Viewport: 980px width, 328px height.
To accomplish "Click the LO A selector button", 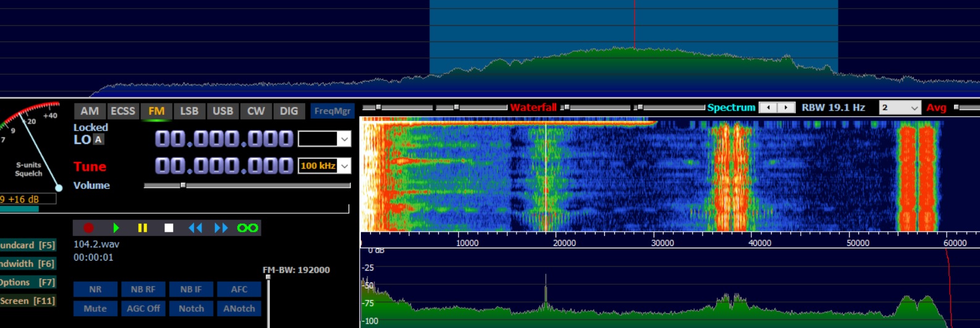I will 98,140.
